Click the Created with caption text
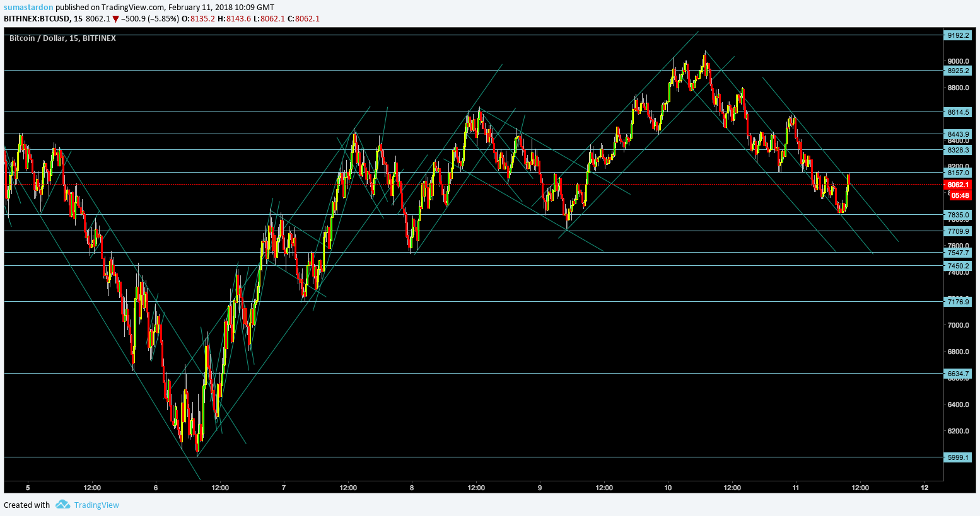Screen dimensions: 980x516 [x=26, y=505]
